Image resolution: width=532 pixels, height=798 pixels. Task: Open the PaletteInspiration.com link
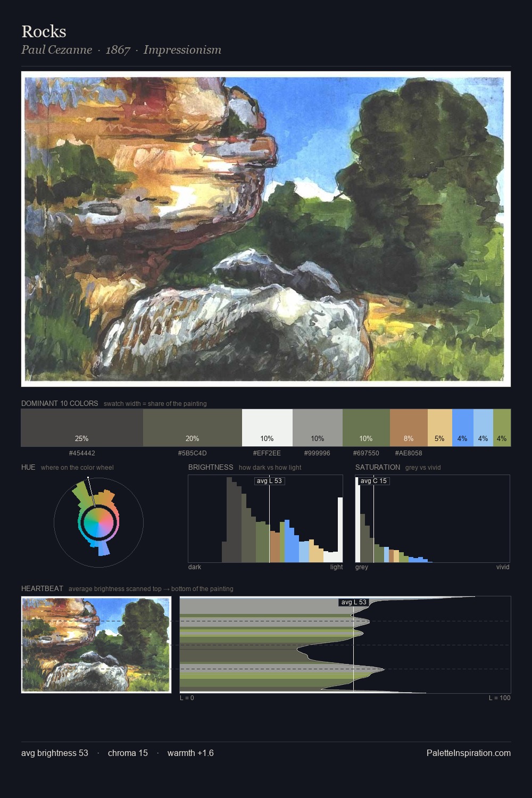[469, 753]
